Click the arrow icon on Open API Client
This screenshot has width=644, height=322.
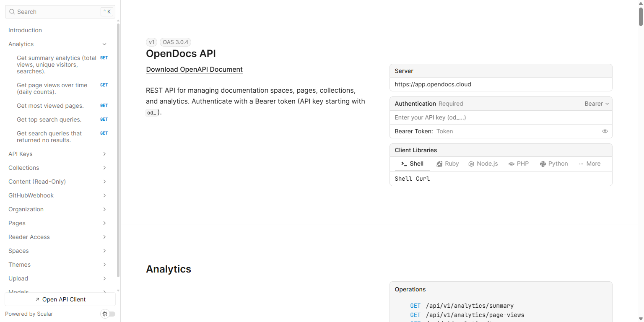pyautogui.click(x=38, y=299)
